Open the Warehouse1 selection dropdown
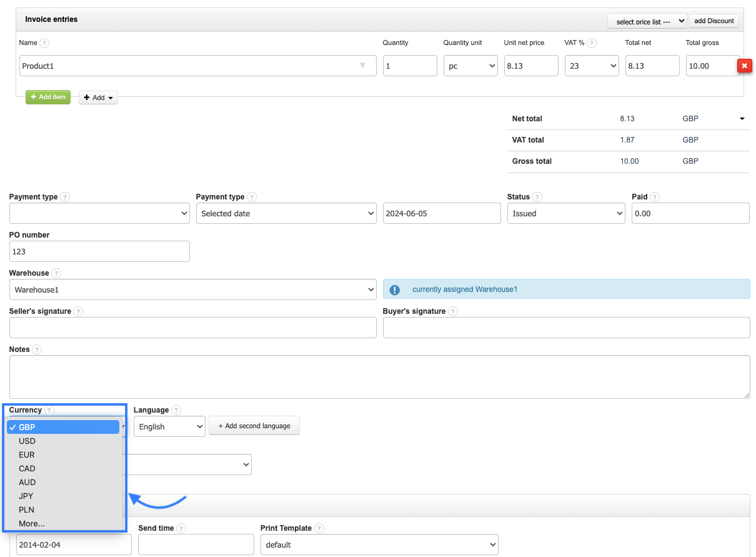This screenshot has width=756, height=557. coord(192,289)
